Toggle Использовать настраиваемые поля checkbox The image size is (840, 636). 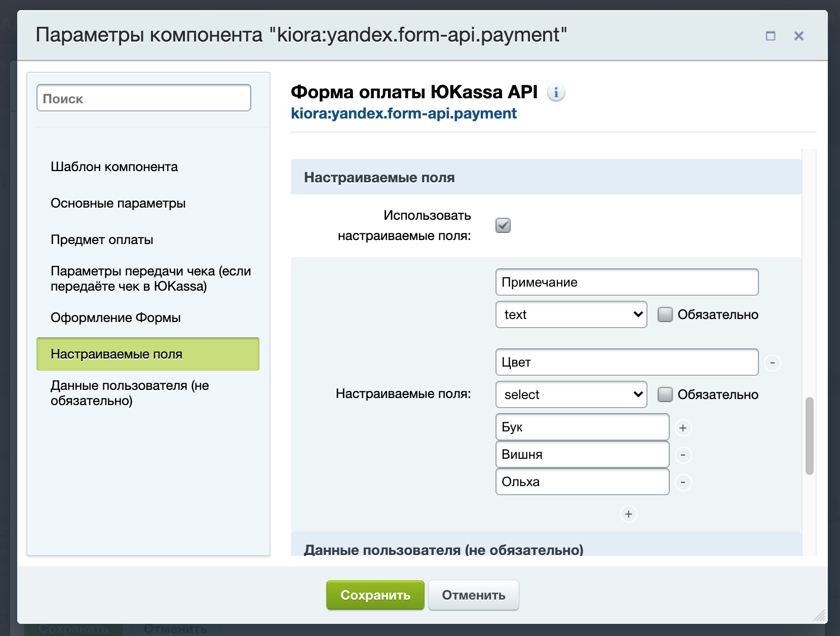503,225
